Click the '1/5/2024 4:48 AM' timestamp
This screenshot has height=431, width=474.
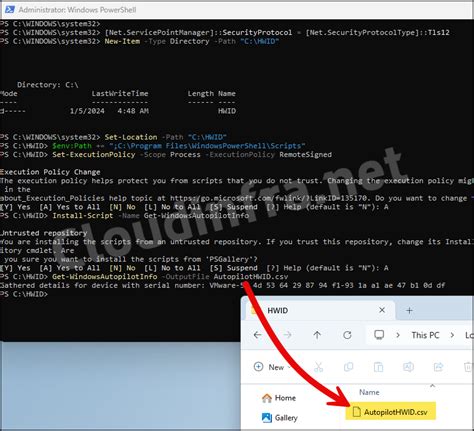click(109, 111)
